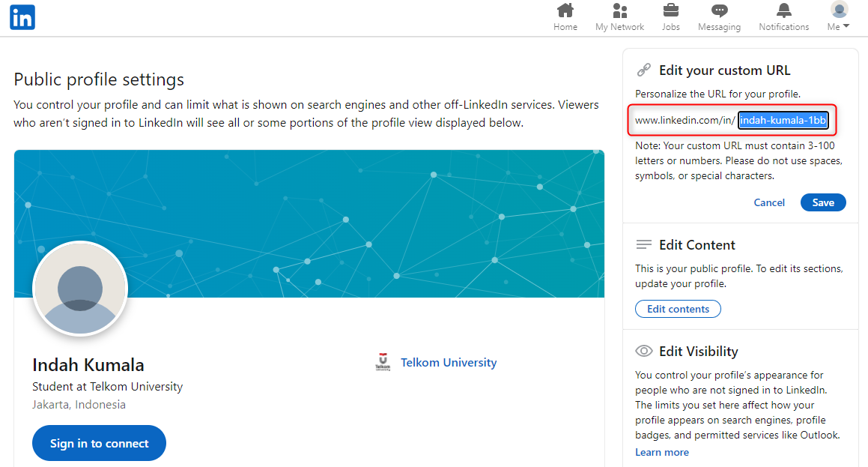
Task: Open the Learn more link
Action: pyautogui.click(x=661, y=452)
